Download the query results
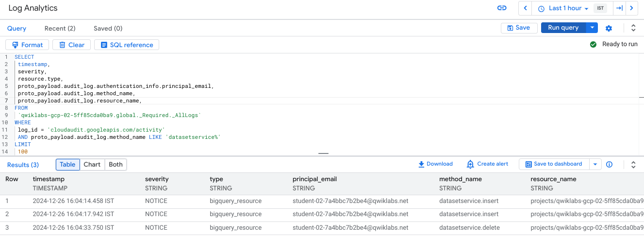 [x=435, y=164]
